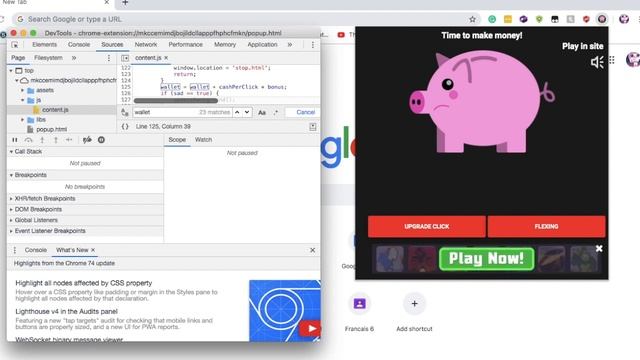Click the Step out debugger icon
The height and width of the screenshot is (360, 640).
56,140
